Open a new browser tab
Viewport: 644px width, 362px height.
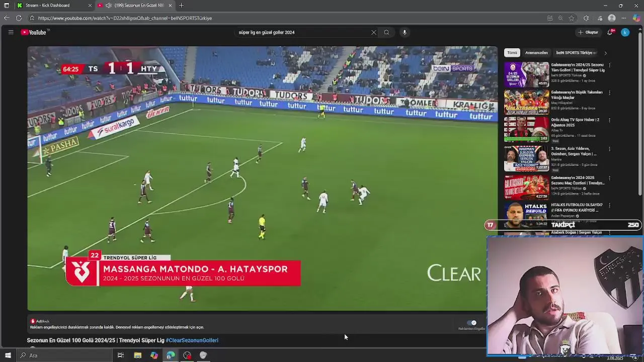click(x=181, y=6)
